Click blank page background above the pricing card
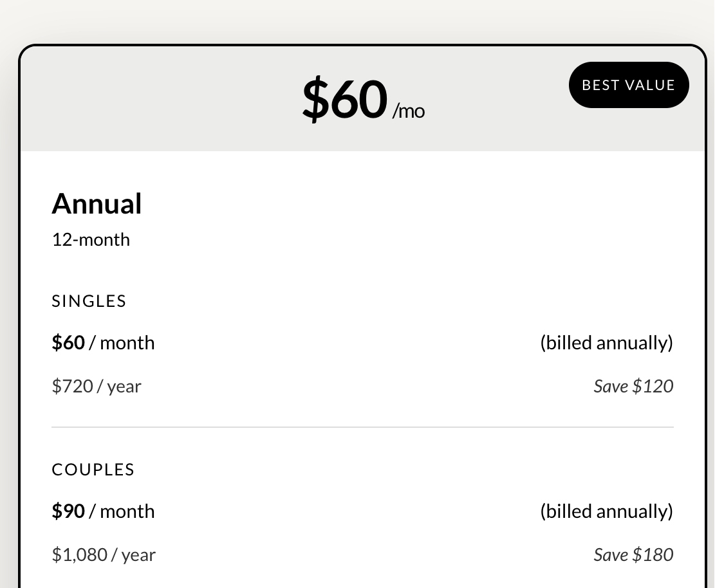The image size is (715, 588). click(x=357, y=19)
